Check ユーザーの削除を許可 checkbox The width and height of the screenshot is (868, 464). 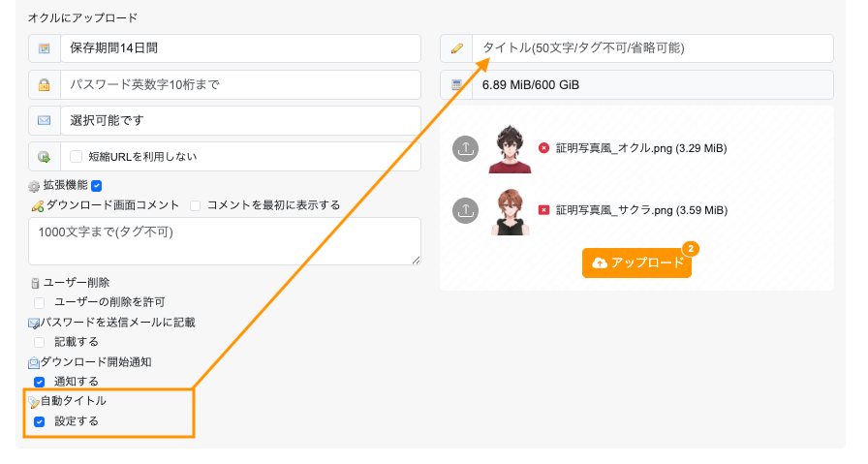pos(40,303)
